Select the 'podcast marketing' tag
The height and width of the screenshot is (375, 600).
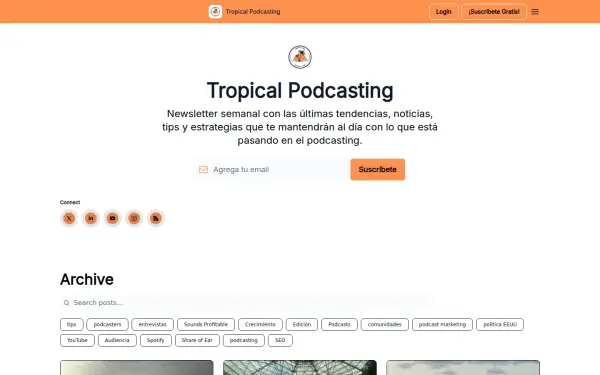click(x=442, y=324)
